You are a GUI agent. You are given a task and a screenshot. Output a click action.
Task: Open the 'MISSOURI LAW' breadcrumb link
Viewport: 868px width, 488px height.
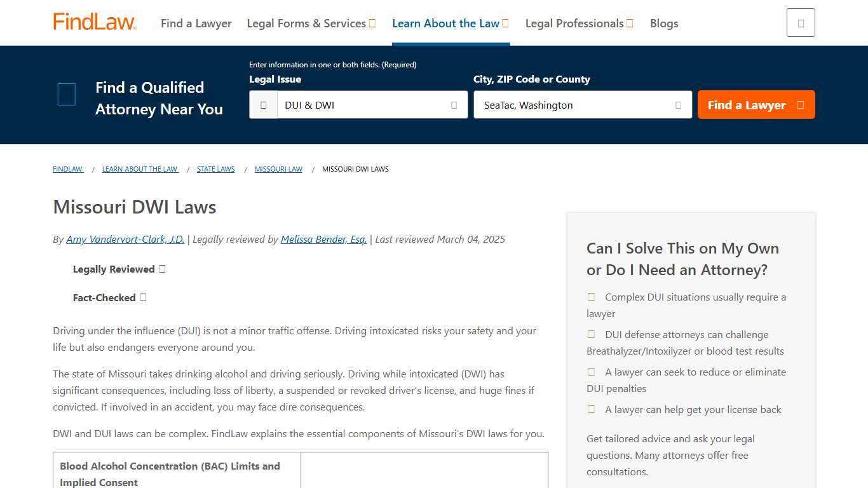click(x=278, y=169)
